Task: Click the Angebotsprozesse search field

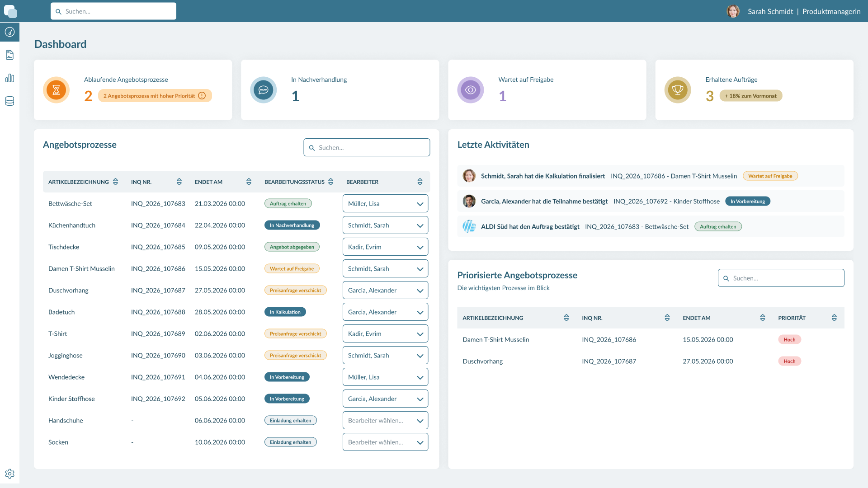Action: 367,147
